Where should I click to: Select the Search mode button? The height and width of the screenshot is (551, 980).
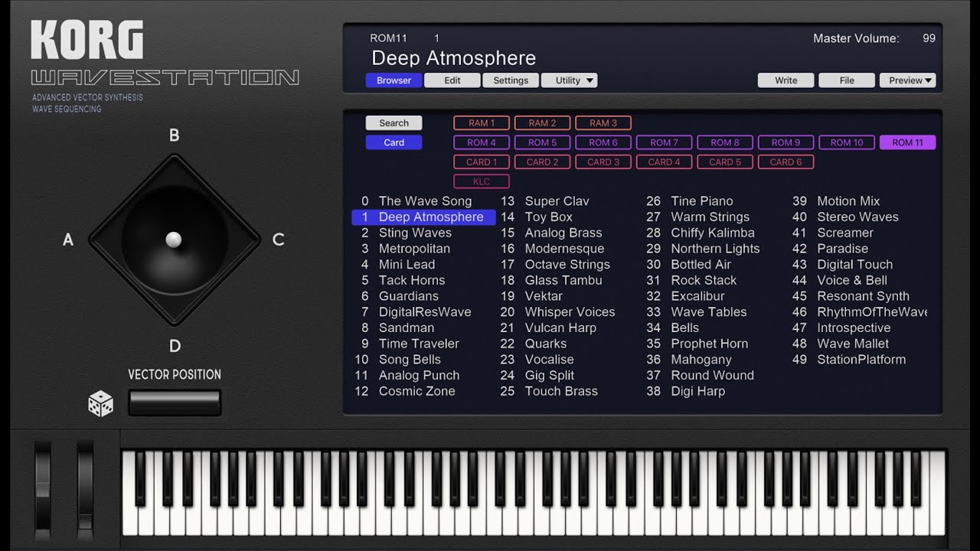[394, 122]
